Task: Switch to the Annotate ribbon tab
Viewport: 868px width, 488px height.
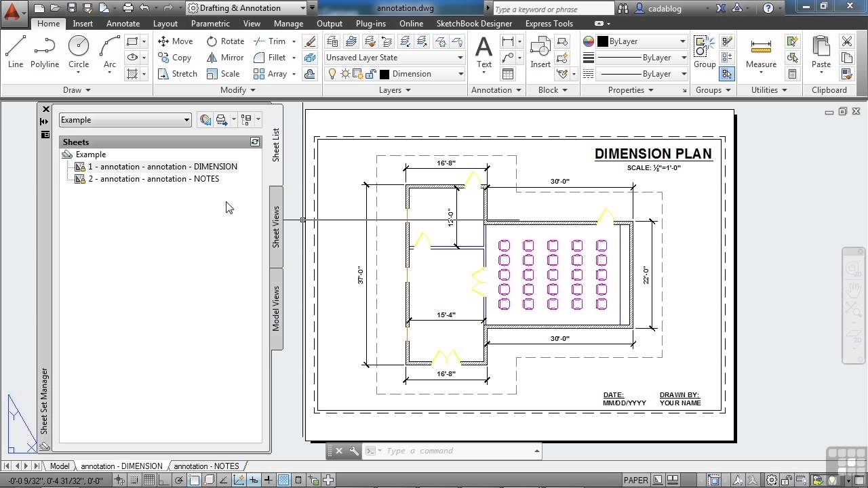Action: (x=123, y=23)
